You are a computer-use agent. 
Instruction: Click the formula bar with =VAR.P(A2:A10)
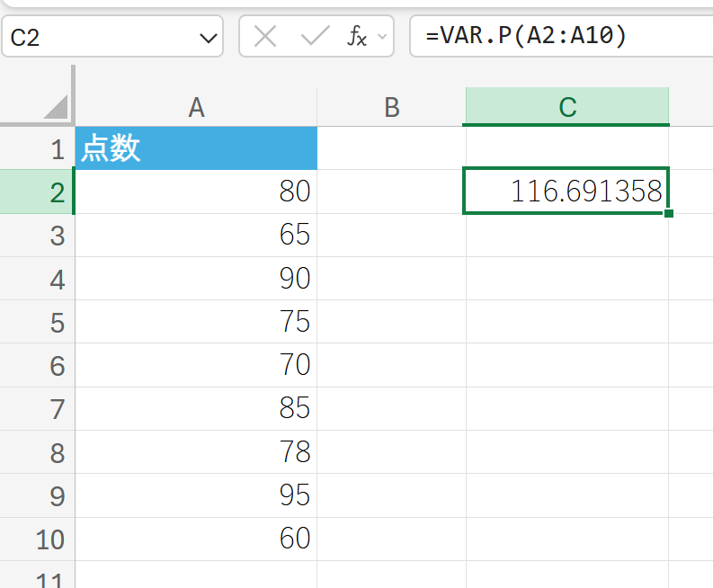tap(557, 37)
